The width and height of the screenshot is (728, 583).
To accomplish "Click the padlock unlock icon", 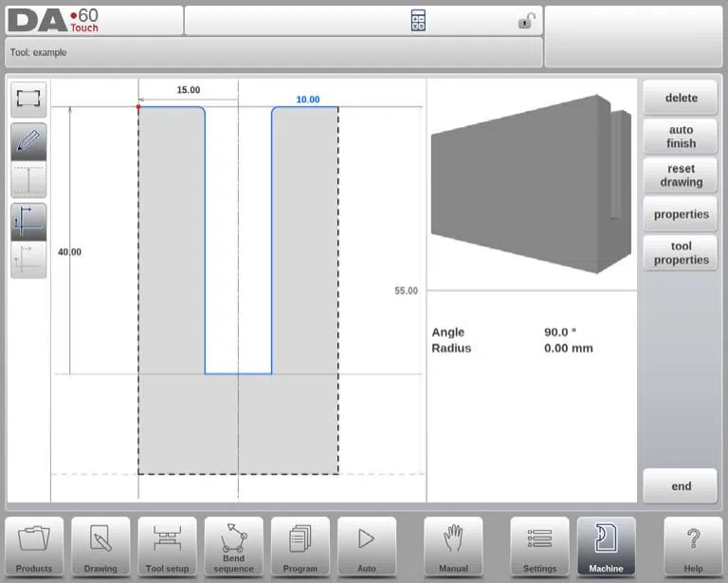I will point(526,21).
